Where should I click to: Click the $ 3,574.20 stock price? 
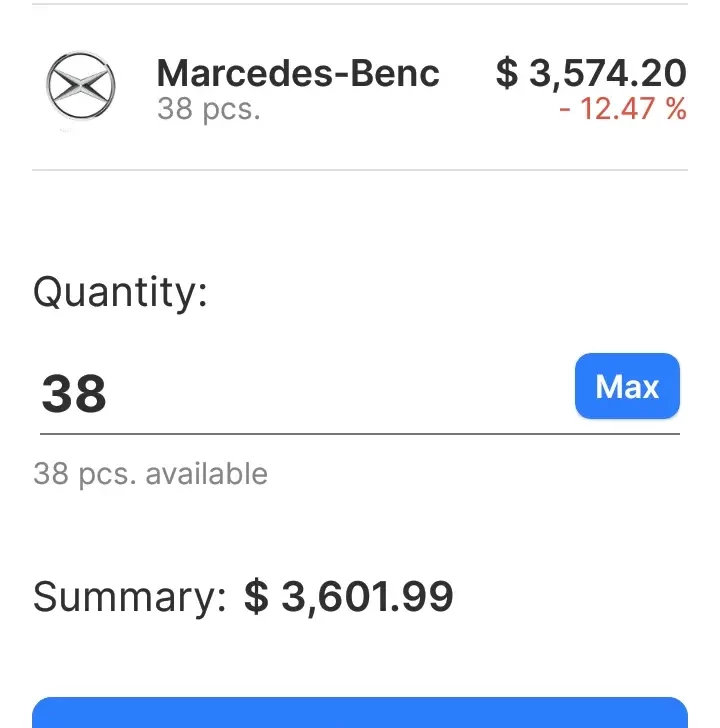(x=591, y=73)
